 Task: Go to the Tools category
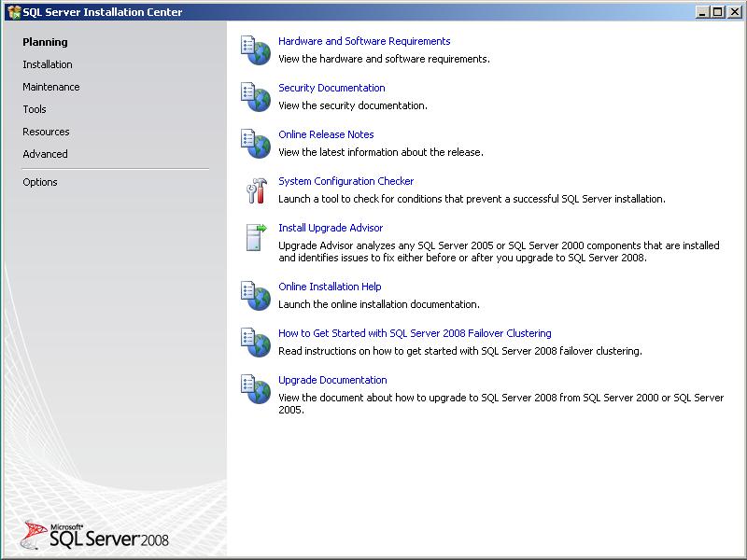[35, 109]
